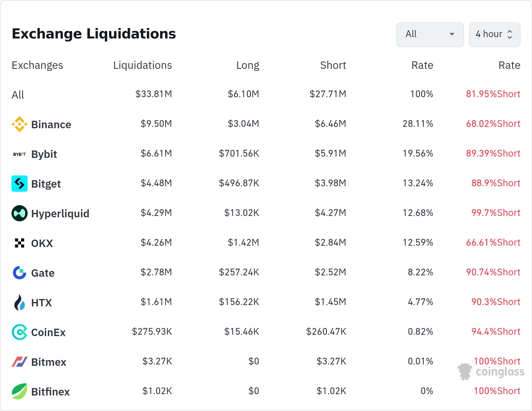Click the CoinEx logo icon
The height and width of the screenshot is (411, 532).
pyautogui.click(x=20, y=332)
